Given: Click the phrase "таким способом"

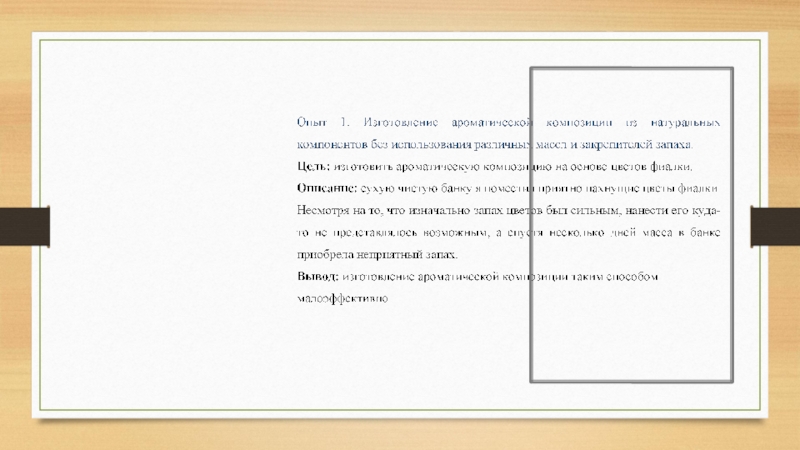Looking at the screenshot, I should (614, 277).
